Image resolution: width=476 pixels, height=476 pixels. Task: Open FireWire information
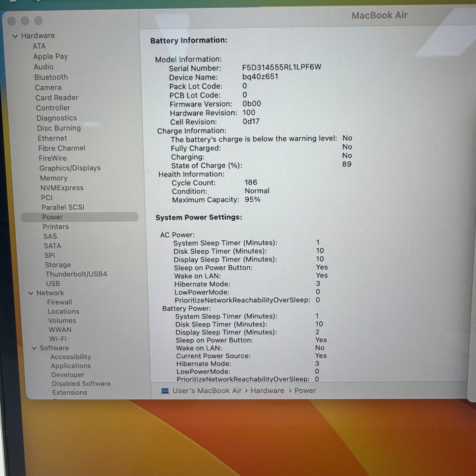(53, 158)
